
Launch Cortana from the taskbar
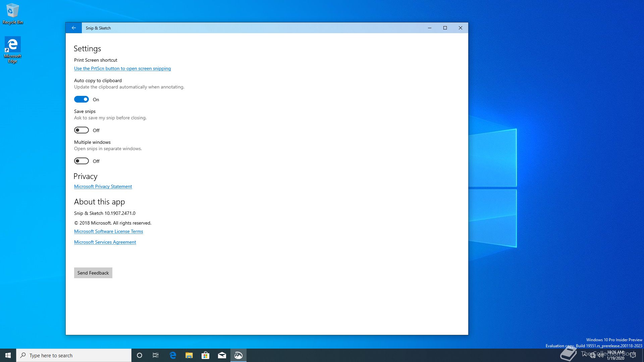click(x=140, y=355)
